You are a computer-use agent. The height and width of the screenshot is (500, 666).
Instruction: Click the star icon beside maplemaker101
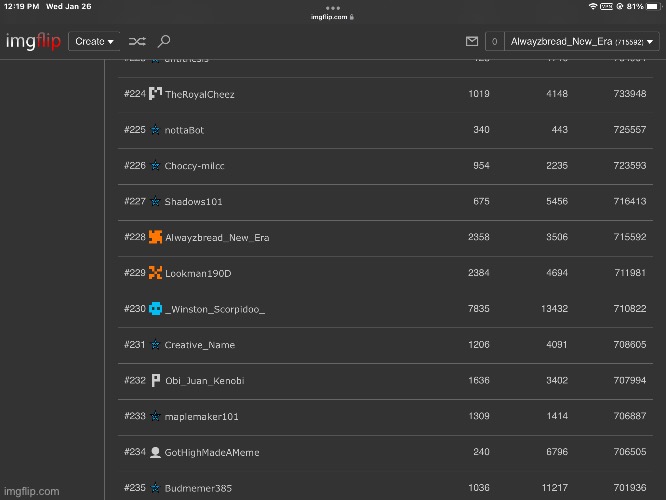pyautogui.click(x=155, y=416)
